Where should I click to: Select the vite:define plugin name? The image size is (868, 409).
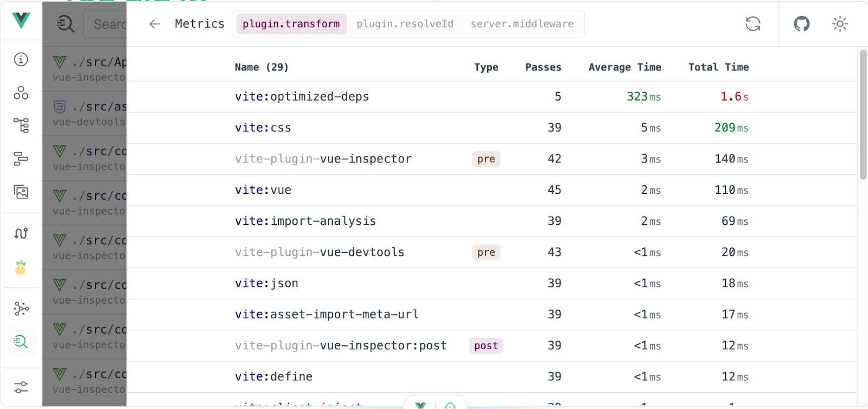[273, 377]
